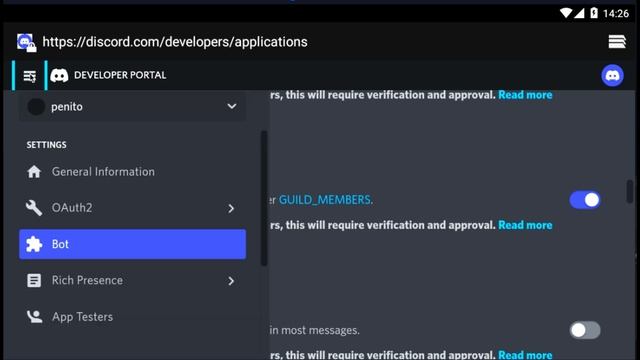Viewport: 640px width, 360px height.
Task: Open the GUILD_MEMBERS link
Action: 325,200
